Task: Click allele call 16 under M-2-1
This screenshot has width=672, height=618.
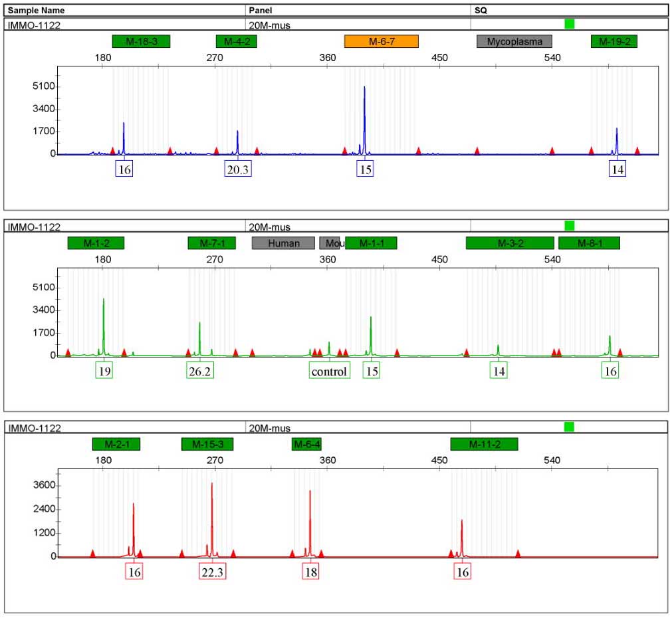Action: [134, 571]
